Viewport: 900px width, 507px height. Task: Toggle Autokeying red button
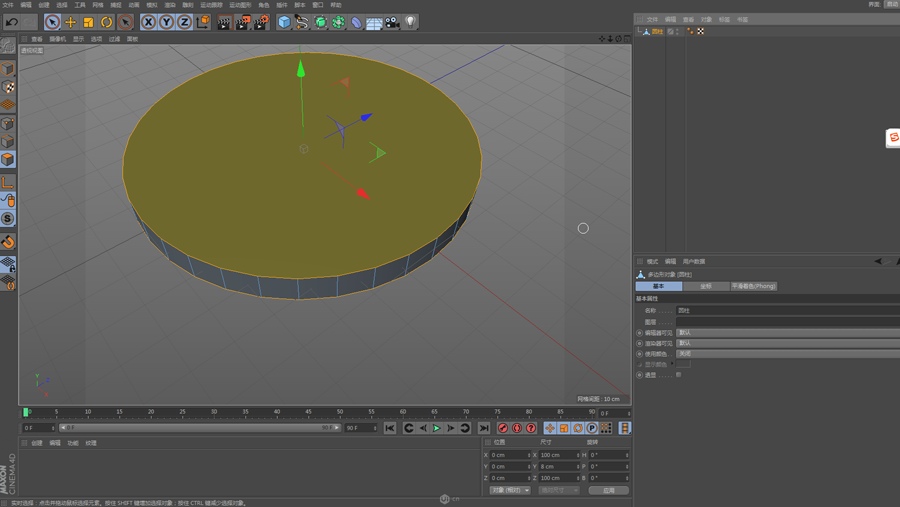pos(517,428)
